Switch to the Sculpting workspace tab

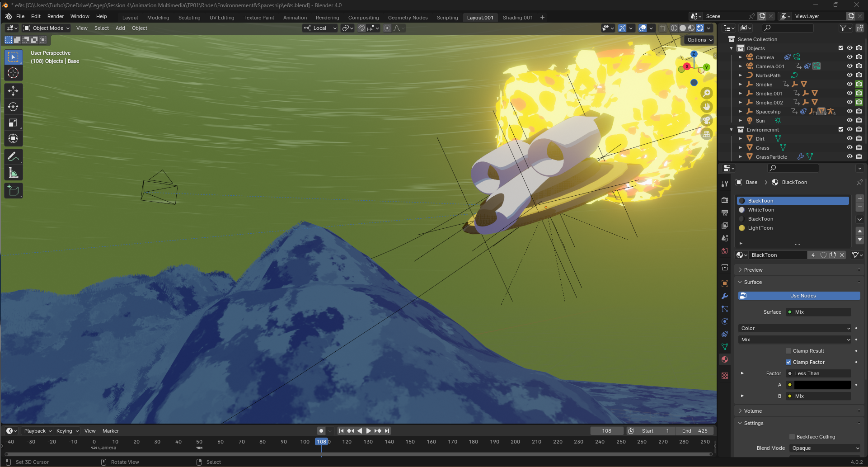click(189, 18)
